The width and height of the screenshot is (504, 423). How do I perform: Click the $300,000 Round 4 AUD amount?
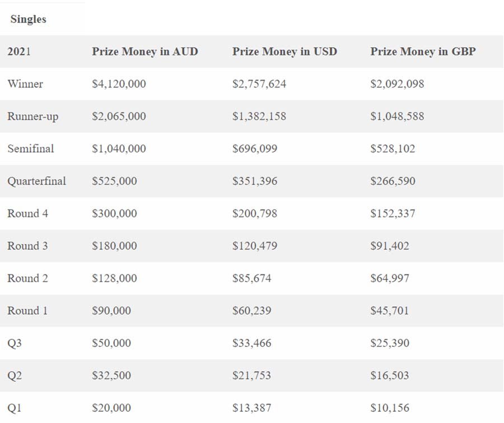coord(114,213)
